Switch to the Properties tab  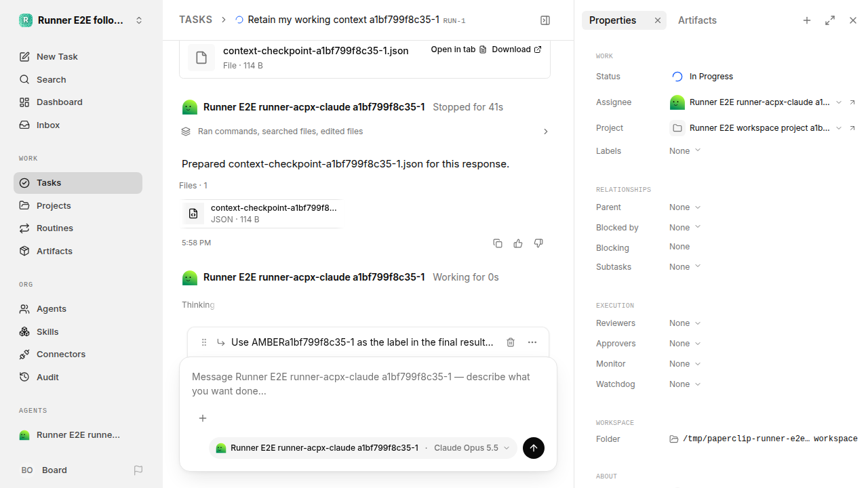(x=612, y=20)
